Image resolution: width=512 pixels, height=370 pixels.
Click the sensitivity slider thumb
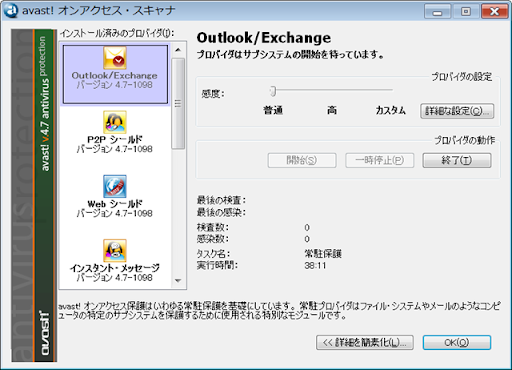click(273, 91)
